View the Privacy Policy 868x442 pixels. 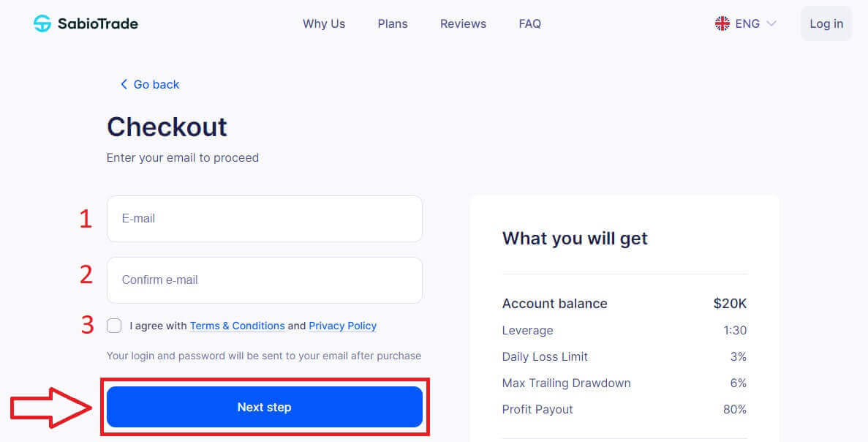point(342,326)
